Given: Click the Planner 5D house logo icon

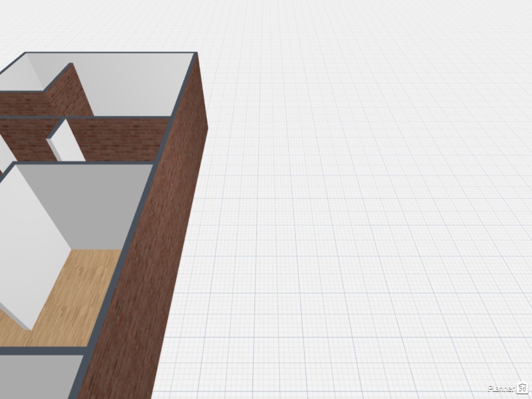Looking at the screenshot, I should (x=522, y=388).
